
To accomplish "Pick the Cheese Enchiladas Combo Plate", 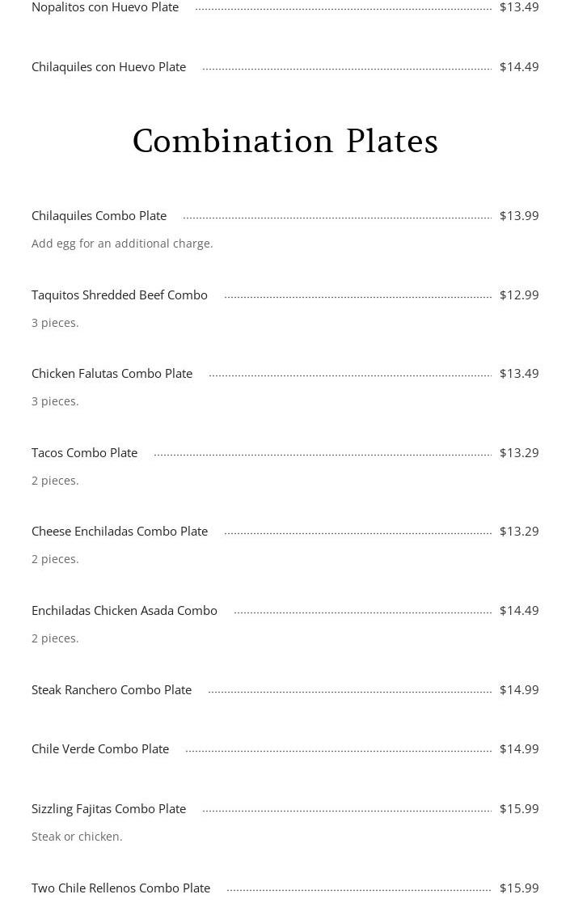I will coord(119,532).
